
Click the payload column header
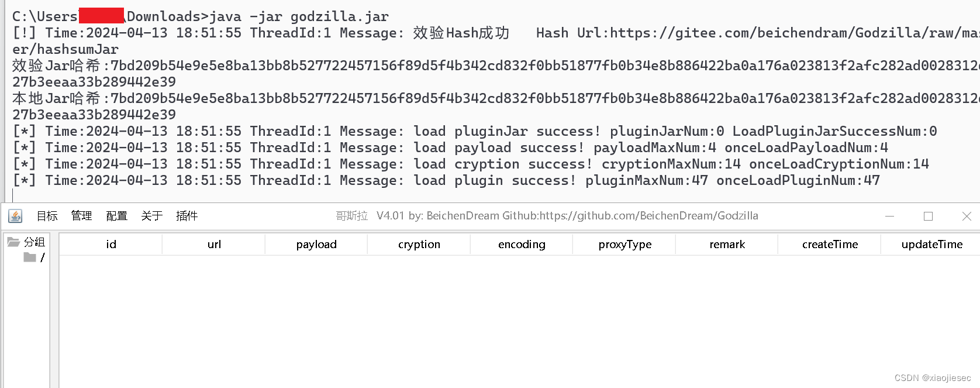click(x=316, y=244)
